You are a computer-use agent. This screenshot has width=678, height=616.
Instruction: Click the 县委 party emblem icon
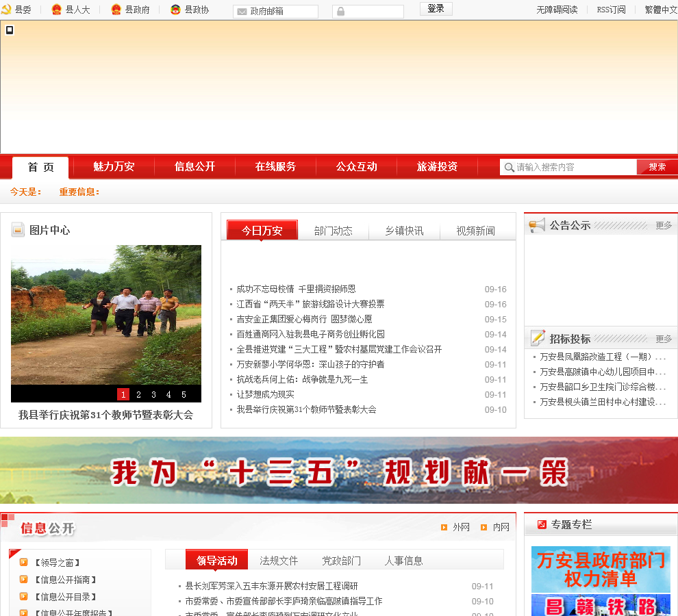coord(7,10)
